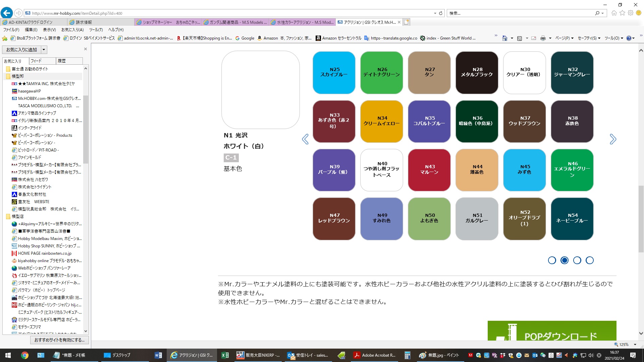
Task: Open the Home icon in browser toolbar
Action: [614, 13]
